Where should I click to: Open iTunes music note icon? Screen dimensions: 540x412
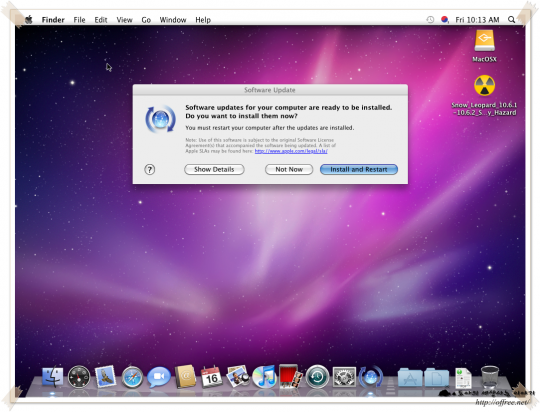pos(264,377)
